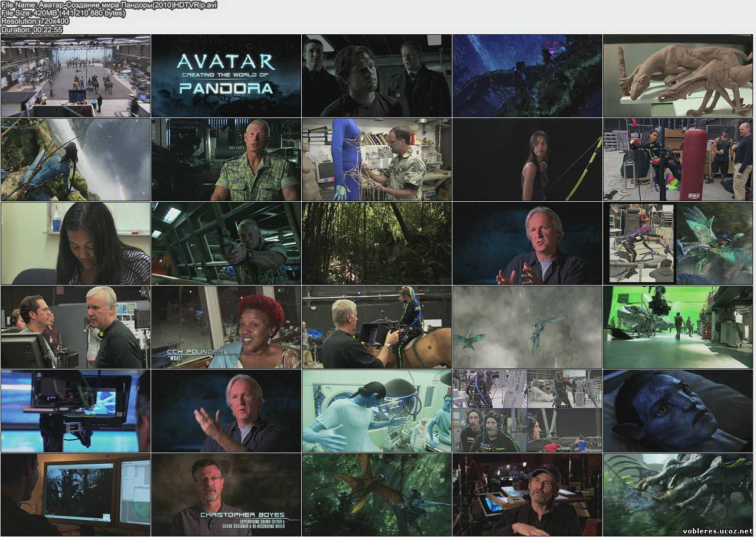
Task: Open the CCH Pounder interview thumbnail
Action: [x=226, y=327]
